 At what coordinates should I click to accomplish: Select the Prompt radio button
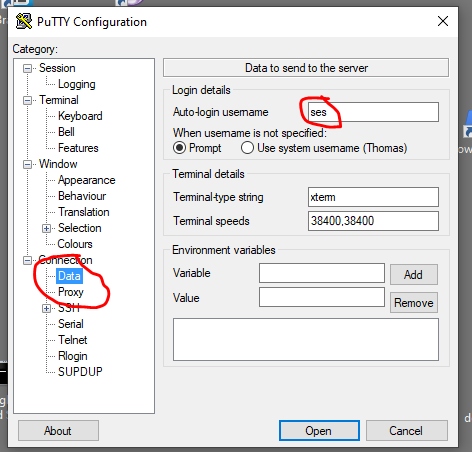pyautogui.click(x=179, y=148)
